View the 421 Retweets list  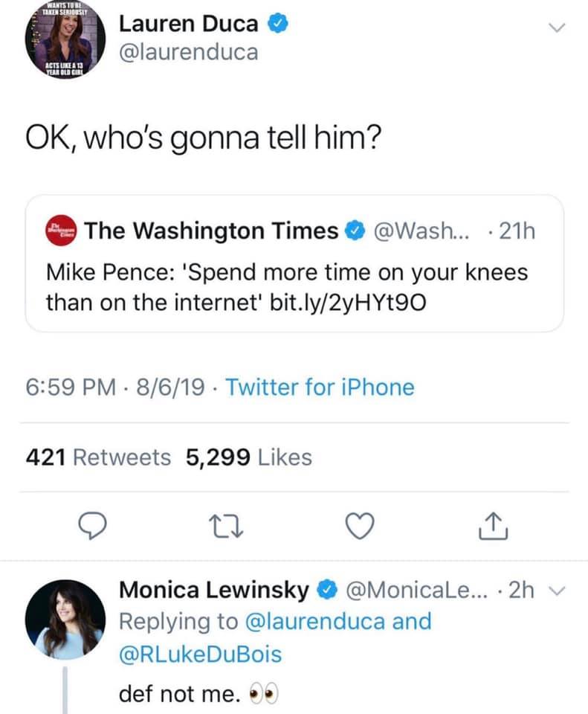pyautogui.click(x=98, y=457)
